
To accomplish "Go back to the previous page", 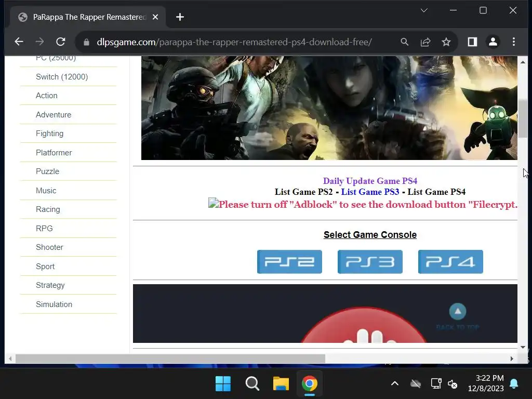I will 19,42.
